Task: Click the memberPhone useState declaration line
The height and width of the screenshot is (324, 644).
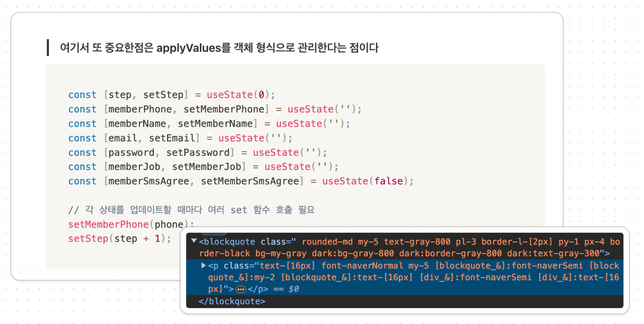Action: click(x=215, y=109)
